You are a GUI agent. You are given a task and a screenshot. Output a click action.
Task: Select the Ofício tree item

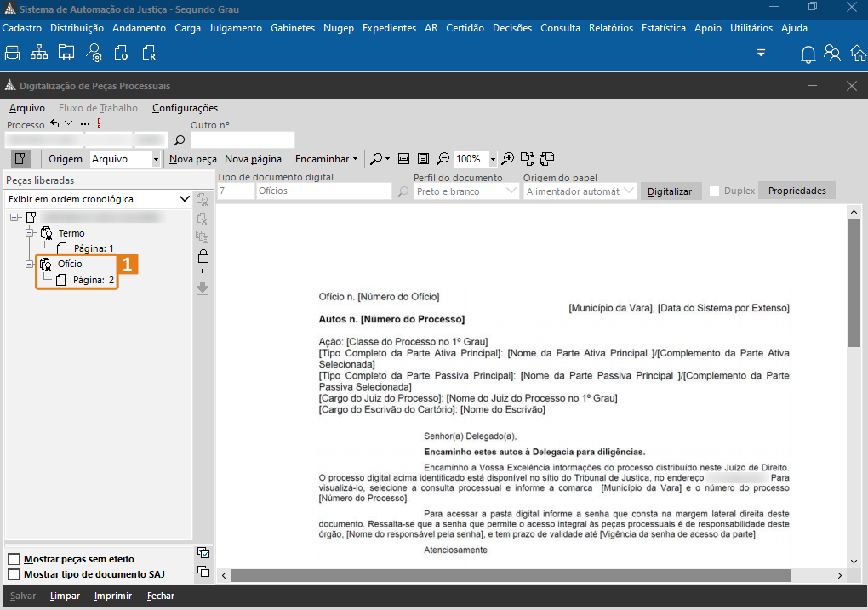(70, 264)
